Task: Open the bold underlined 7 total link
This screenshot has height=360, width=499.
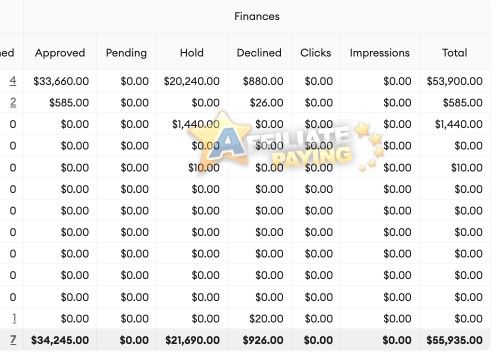Action: pyautogui.click(x=13, y=340)
